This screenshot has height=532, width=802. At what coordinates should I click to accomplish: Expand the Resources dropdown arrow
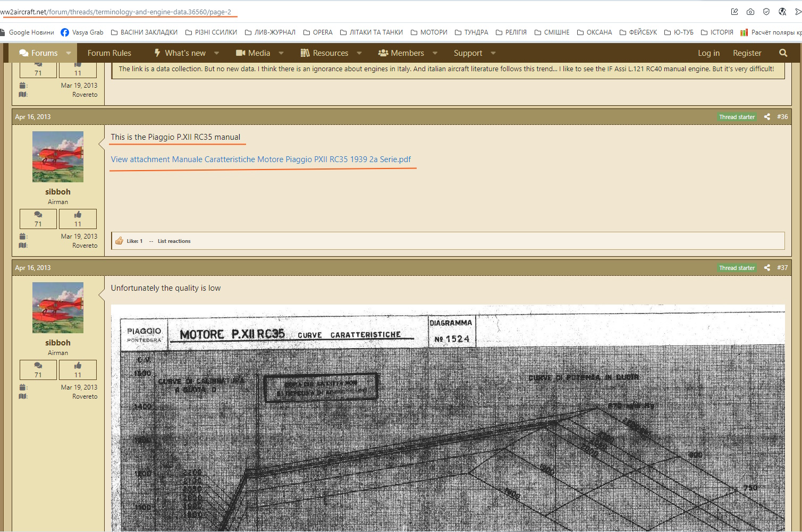[x=359, y=53]
